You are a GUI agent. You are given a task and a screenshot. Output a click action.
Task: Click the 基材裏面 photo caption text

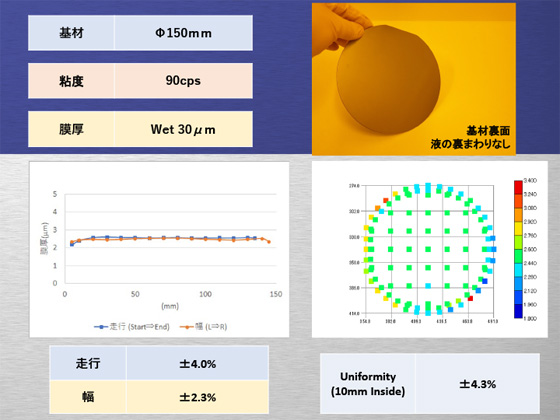click(488, 131)
